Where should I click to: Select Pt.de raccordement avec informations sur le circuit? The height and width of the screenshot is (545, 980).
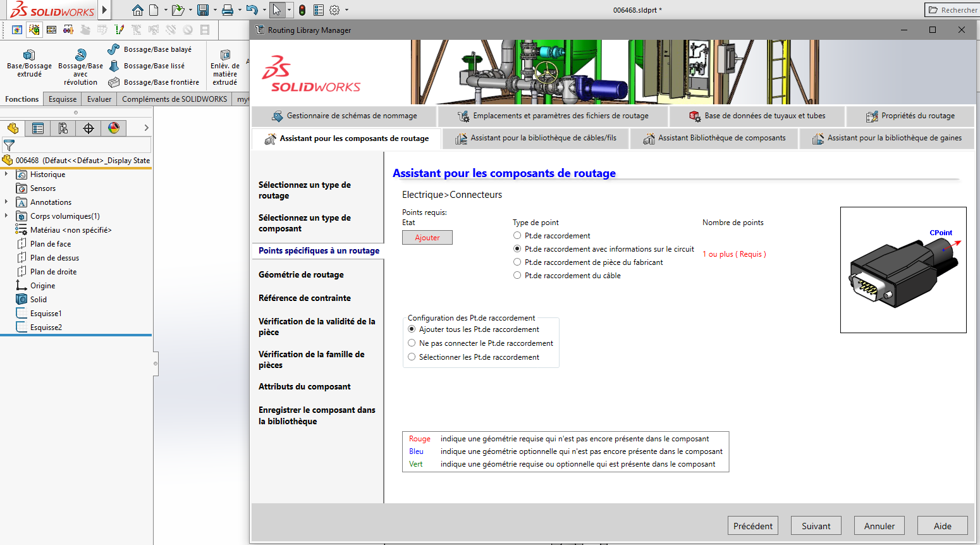point(517,248)
